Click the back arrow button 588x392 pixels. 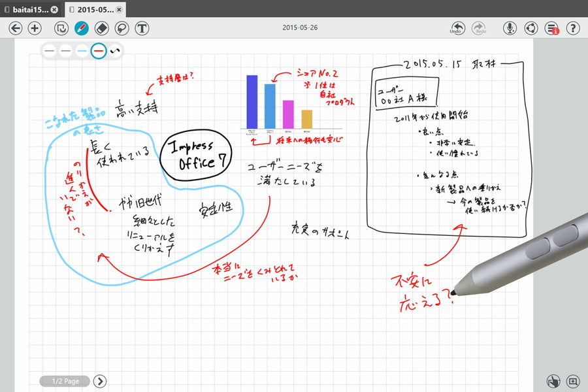pyautogui.click(x=16, y=28)
